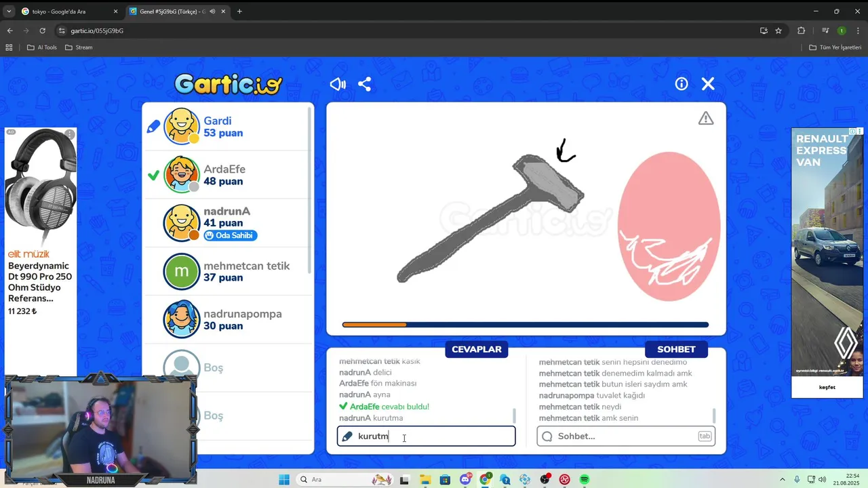Image resolution: width=868 pixels, height=488 pixels.
Task: Open Discord from the taskbar
Action: point(465,479)
